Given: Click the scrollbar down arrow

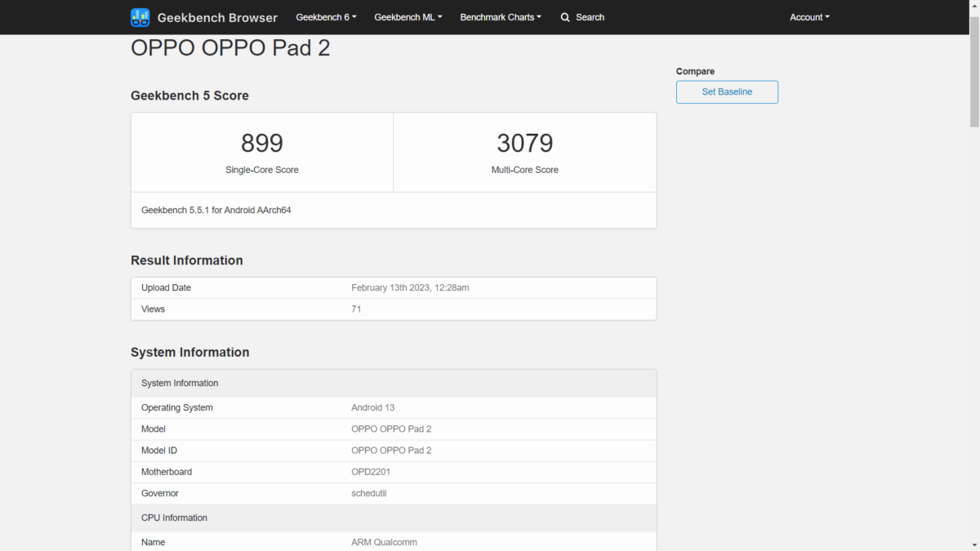Looking at the screenshot, I should [x=973, y=544].
